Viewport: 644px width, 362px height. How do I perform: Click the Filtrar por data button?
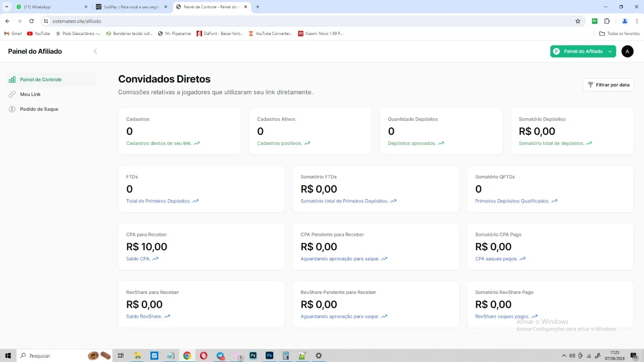pos(608,85)
